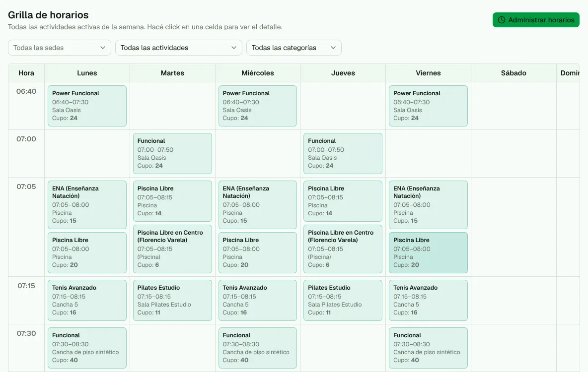This screenshot has height=372, width=588.
Task: Click the Miércoles column header
Action: pos(258,73)
